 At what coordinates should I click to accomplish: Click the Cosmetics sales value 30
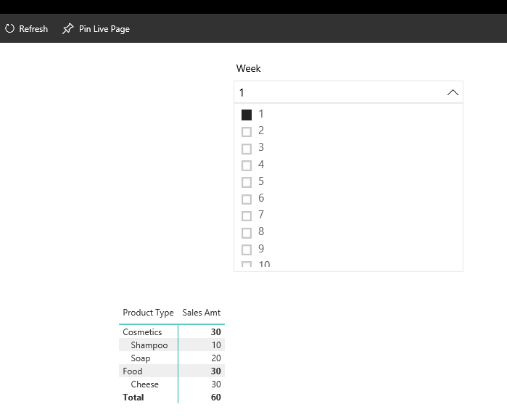tap(215, 332)
